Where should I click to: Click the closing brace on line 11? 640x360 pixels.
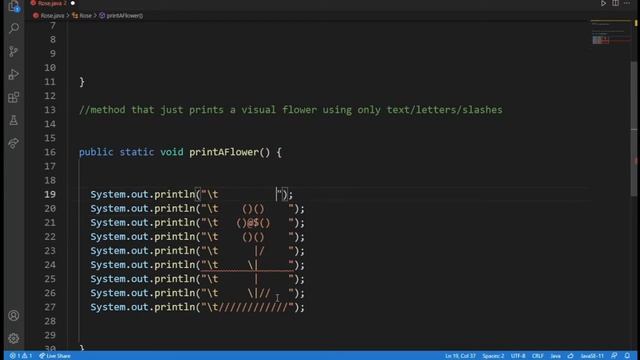click(82, 82)
